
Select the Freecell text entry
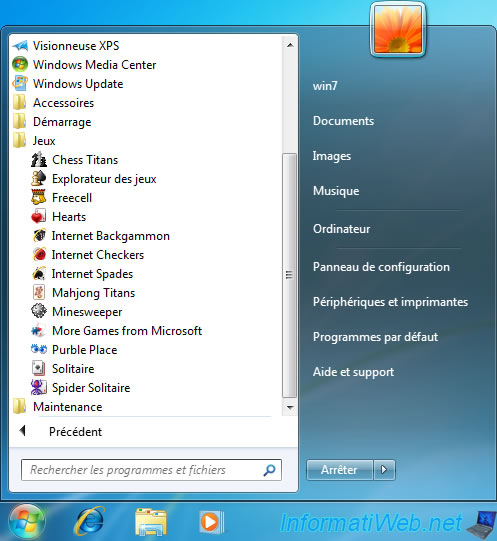click(x=72, y=198)
